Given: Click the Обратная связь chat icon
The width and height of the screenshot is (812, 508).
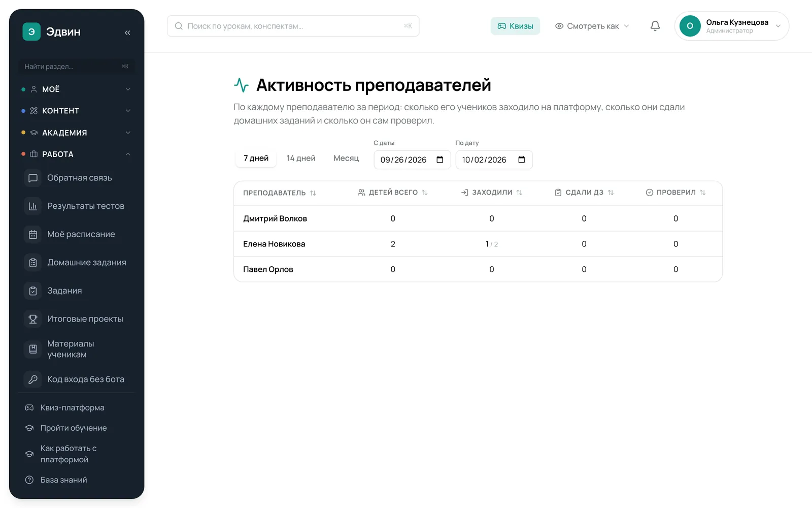Looking at the screenshot, I should (x=33, y=178).
